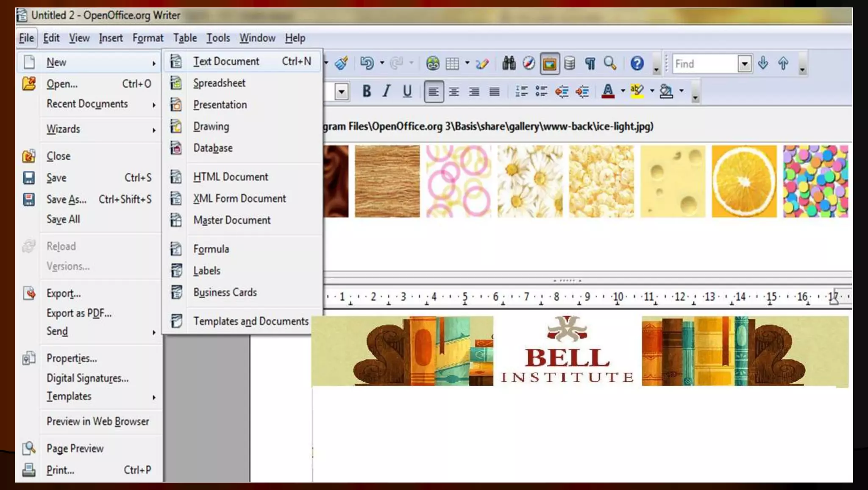Screen dimensions: 868x490
Task: Click Templates and Documents entry
Action: [x=250, y=321]
